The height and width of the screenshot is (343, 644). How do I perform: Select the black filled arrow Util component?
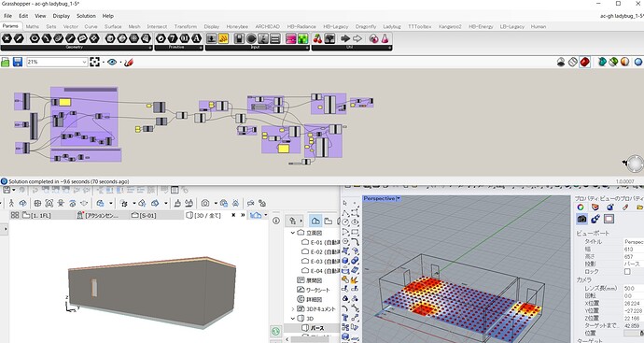click(345, 38)
